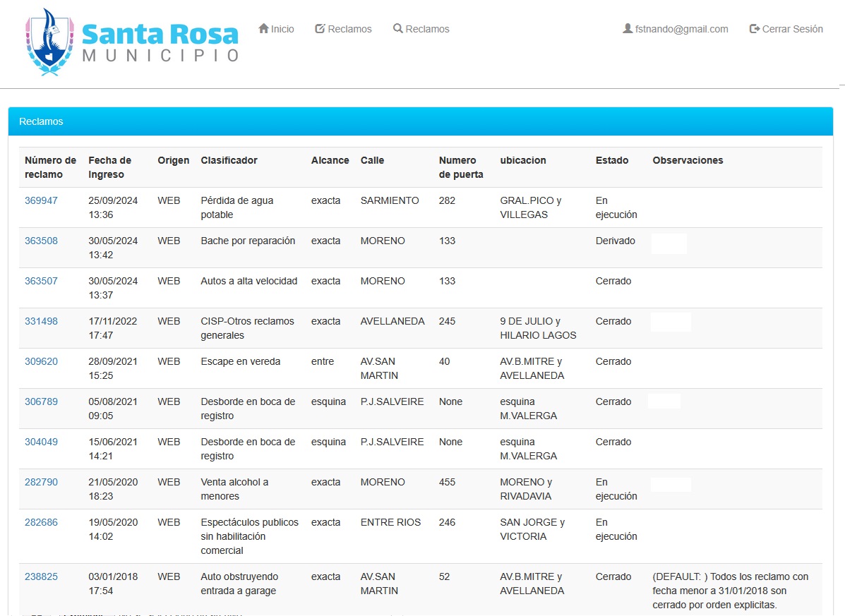
Task: Open the Reclamos navigation entry
Action: (x=349, y=28)
